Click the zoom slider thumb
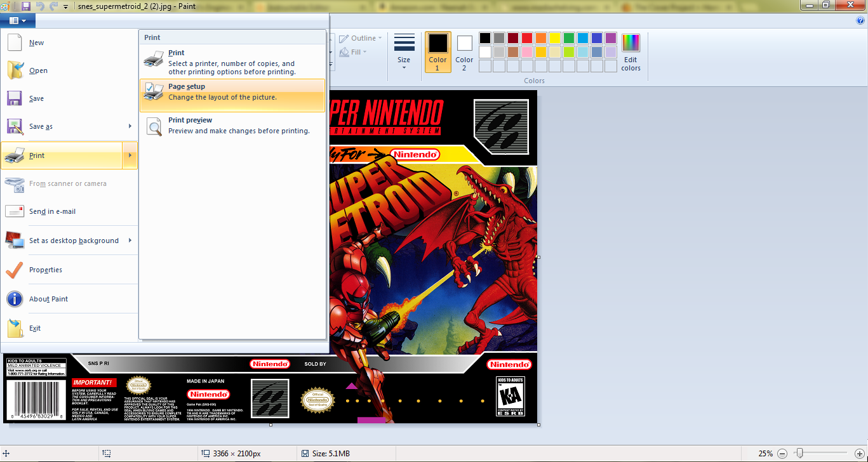Viewport: 868px width, 462px height. click(799, 453)
